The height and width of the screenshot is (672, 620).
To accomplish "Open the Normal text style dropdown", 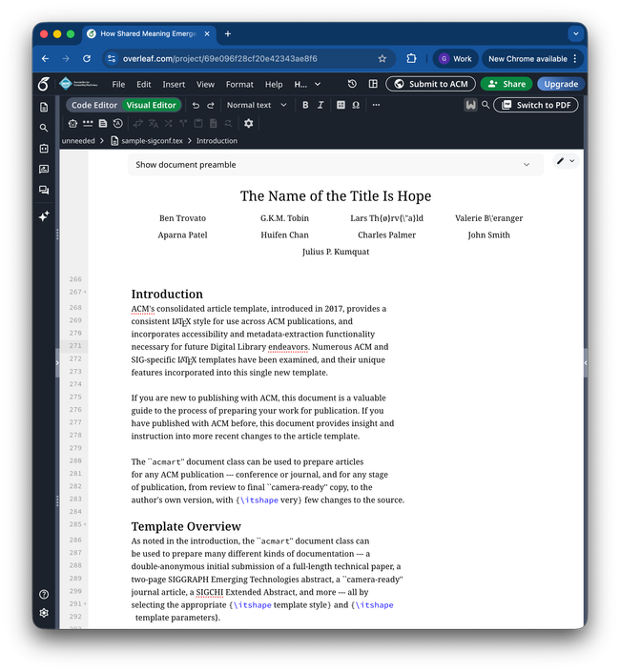I will [x=256, y=105].
